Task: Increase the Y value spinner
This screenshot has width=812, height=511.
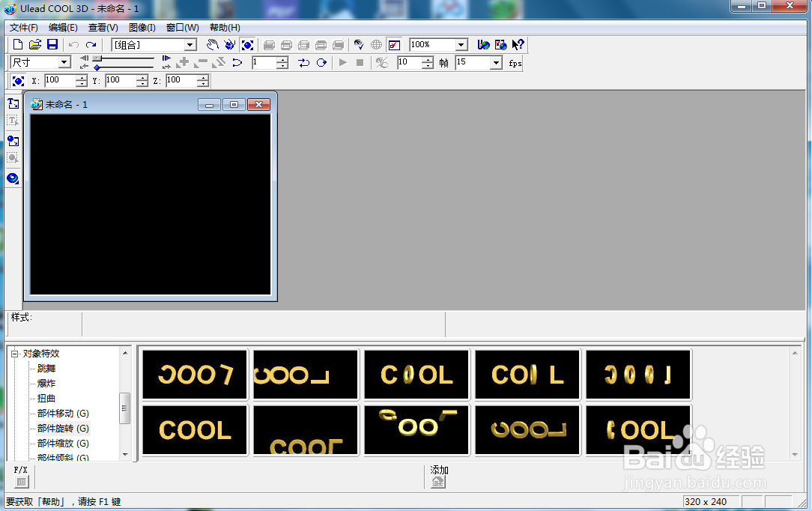Action: pyautogui.click(x=142, y=77)
